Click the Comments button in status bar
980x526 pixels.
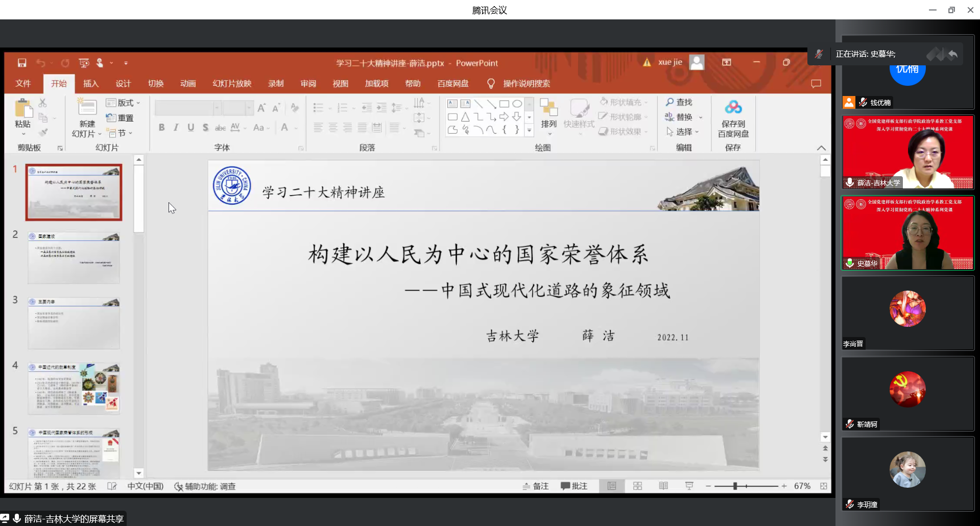[574, 486]
